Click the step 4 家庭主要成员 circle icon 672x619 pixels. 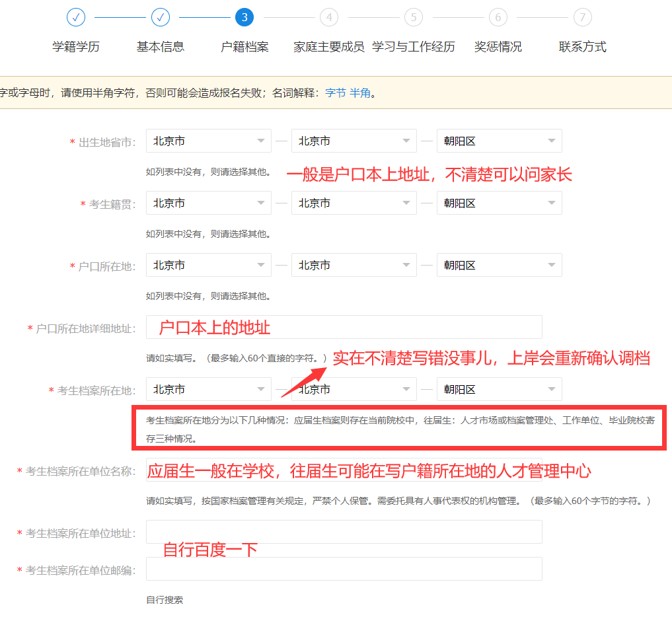coord(328,17)
